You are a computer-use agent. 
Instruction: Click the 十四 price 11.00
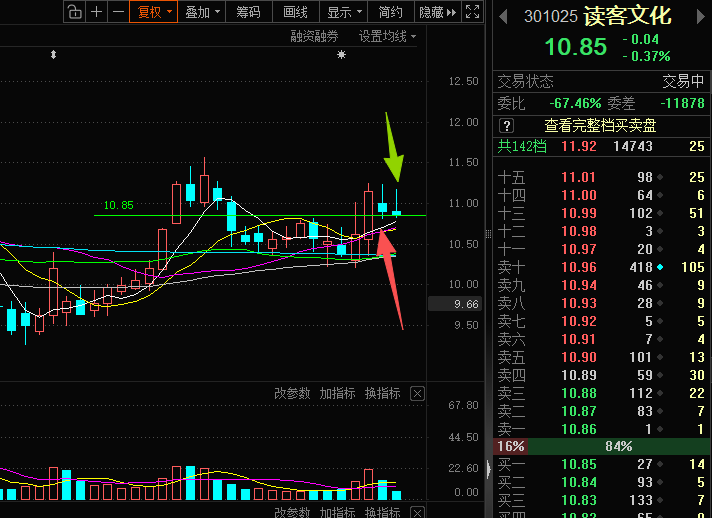[x=578, y=195]
